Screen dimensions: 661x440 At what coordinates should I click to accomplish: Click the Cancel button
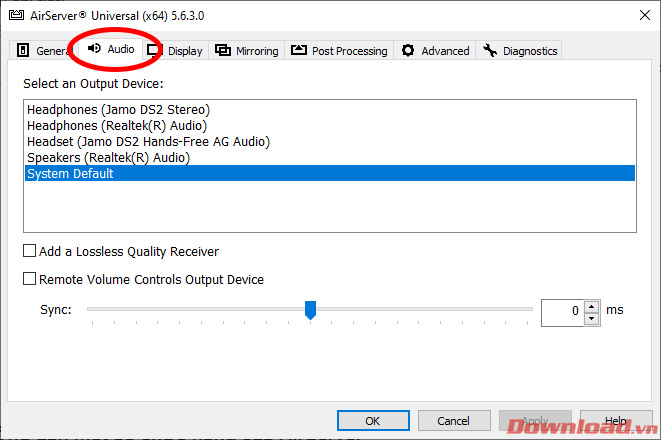tap(453, 421)
